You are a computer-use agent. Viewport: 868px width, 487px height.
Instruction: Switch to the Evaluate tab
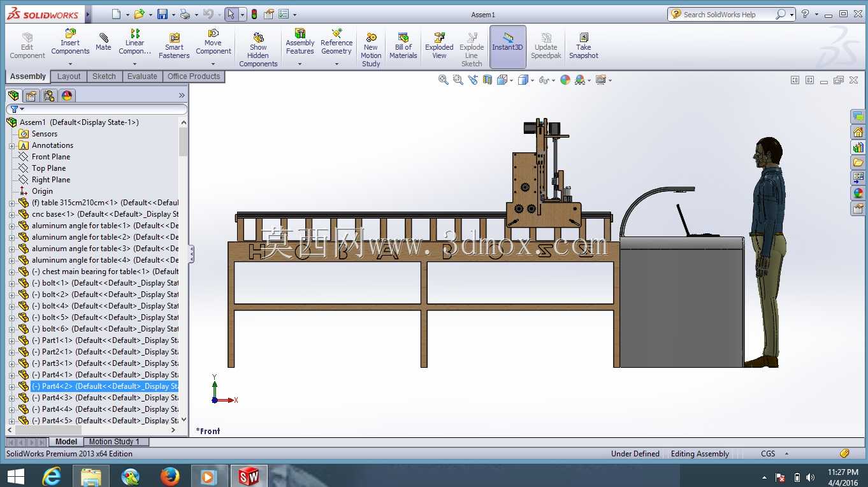pos(142,76)
